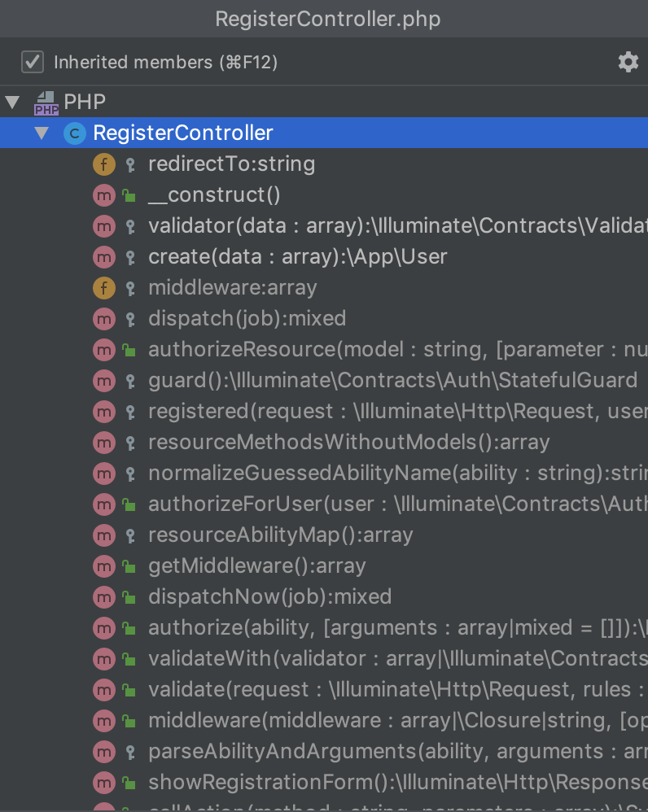Navigate to create(data : array):\App\User
Screen dimensions: 648x812
[324, 257]
